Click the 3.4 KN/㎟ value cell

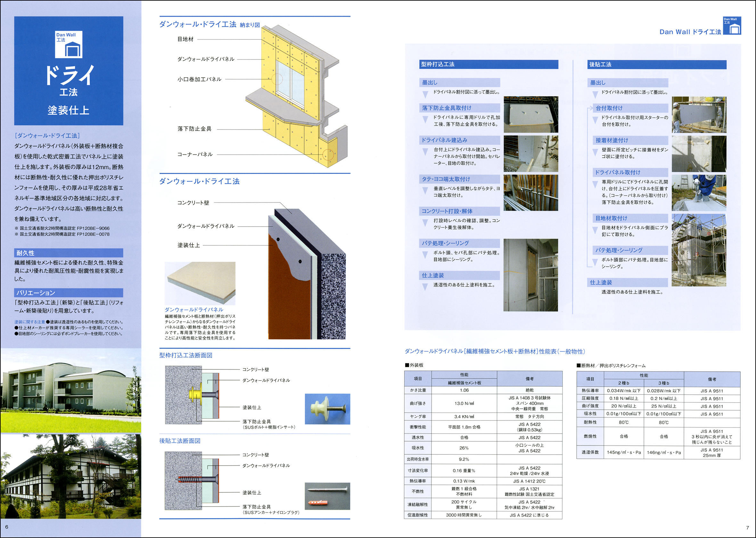(464, 416)
